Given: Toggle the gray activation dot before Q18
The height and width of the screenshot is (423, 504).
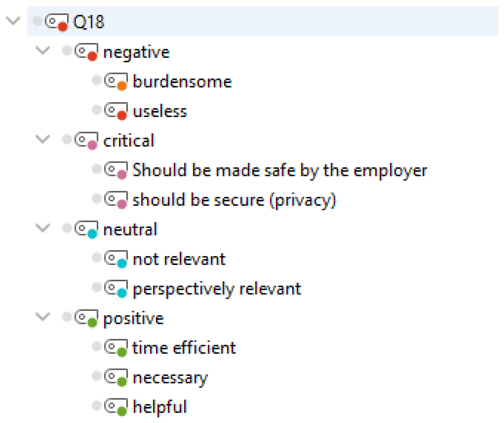Looking at the screenshot, I should (37, 21).
